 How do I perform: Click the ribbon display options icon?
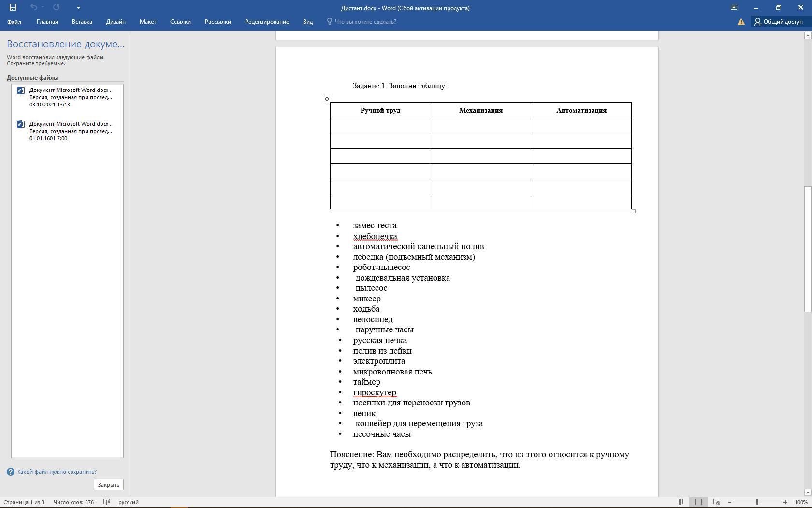click(x=734, y=7)
